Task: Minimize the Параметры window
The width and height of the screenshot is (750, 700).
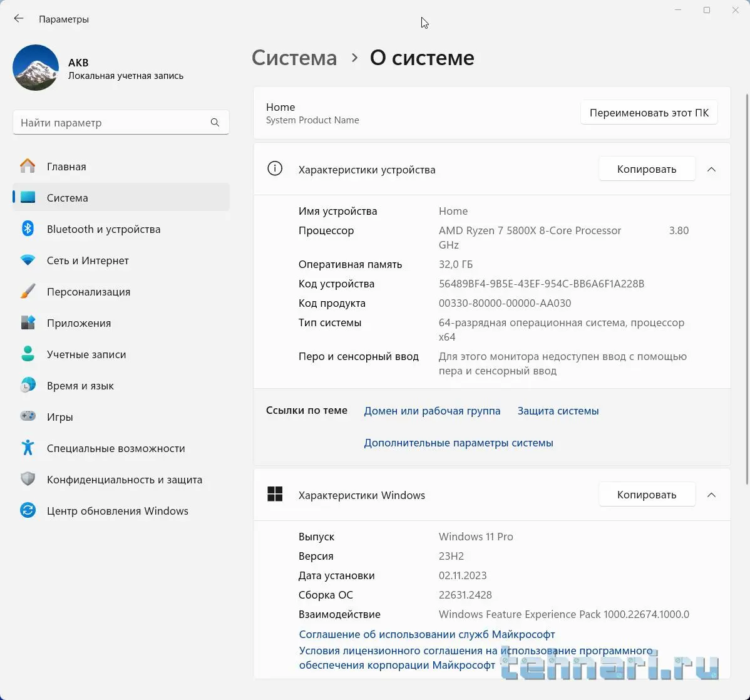Action: click(x=678, y=9)
